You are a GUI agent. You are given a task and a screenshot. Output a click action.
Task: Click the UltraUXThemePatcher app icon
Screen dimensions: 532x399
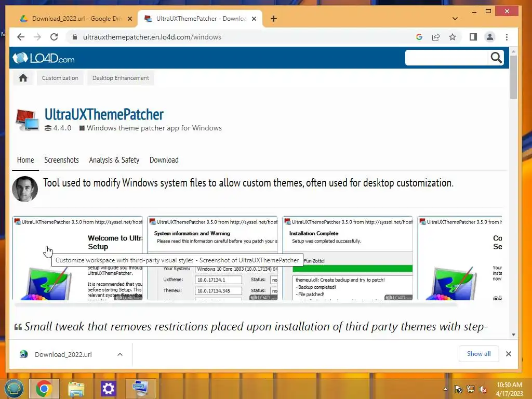(x=27, y=120)
